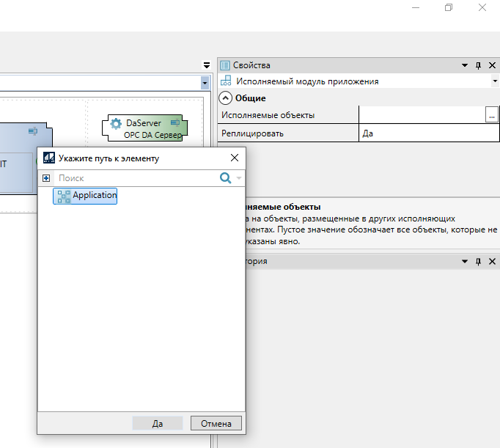Click the monitor icon on DaServer block
Image resolution: width=500 pixels, height=448 pixels.
coord(174,124)
